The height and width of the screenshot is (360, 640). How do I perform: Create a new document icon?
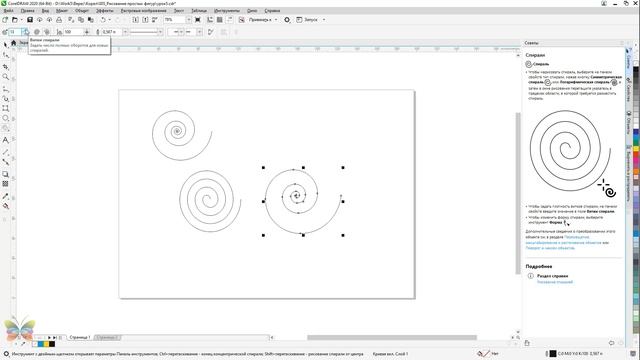pyautogui.click(x=5, y=20)
